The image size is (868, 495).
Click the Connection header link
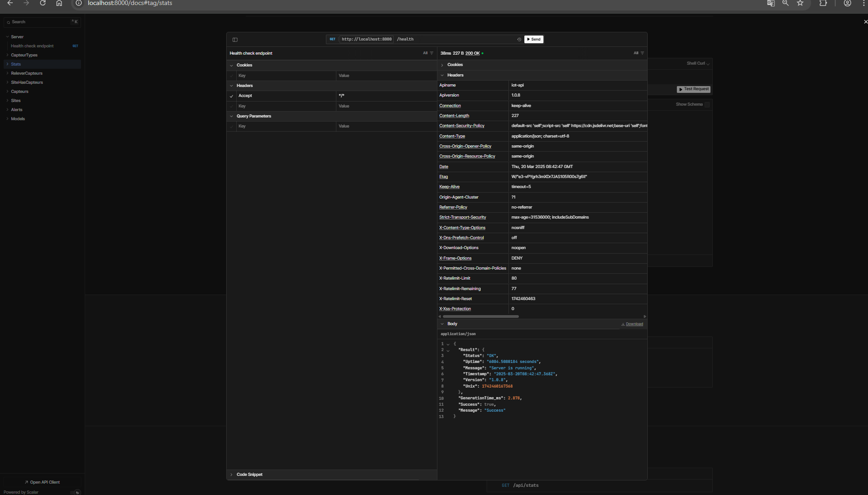pyautogui.click(x=450, y=106)
